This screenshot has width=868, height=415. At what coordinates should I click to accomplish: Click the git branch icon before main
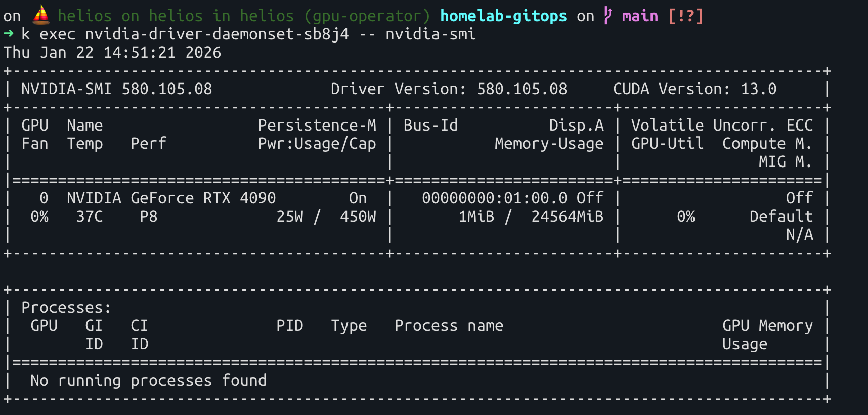point(607,16)
